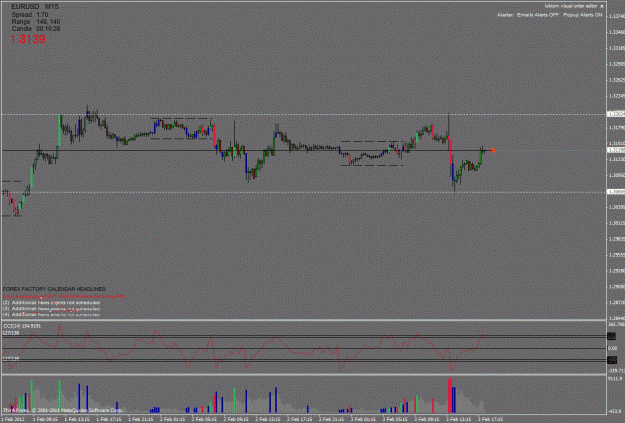The image size is (625, 423).
Task: Click the tallest red volume bar near 3 Feb 13:15
Action: (x=450, y=395)
